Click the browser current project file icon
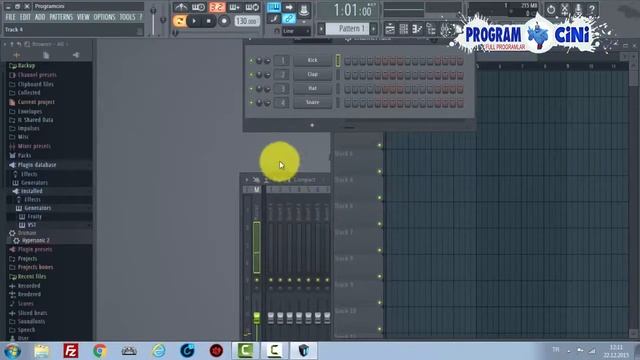This screenshot has height=360, width=640. [46, 55]
